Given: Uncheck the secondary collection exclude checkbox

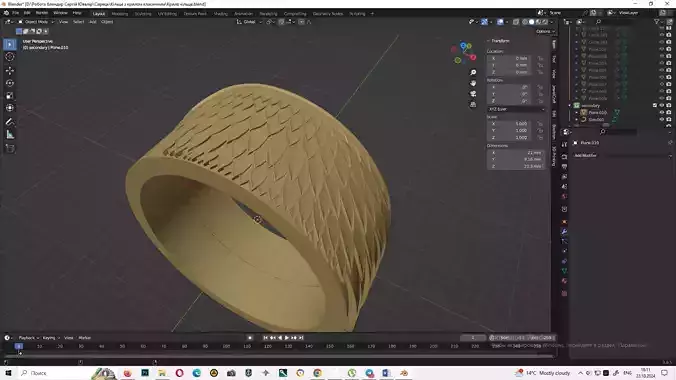Looking at the screenshot, I should (655, 106).
